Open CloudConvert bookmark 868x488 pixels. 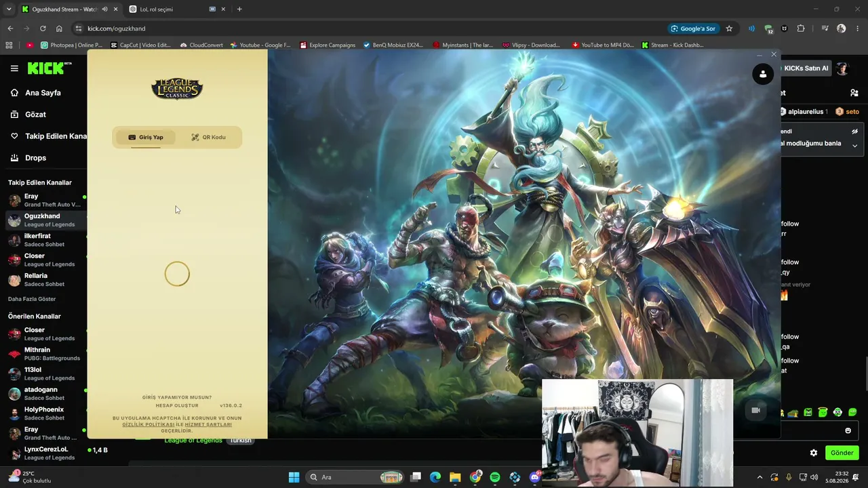pos(201,45)
